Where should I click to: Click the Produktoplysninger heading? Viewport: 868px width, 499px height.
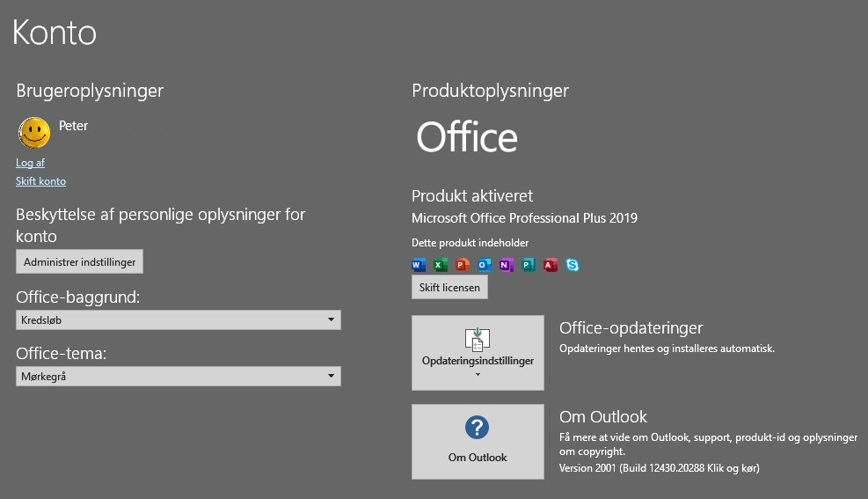[491, 91]
